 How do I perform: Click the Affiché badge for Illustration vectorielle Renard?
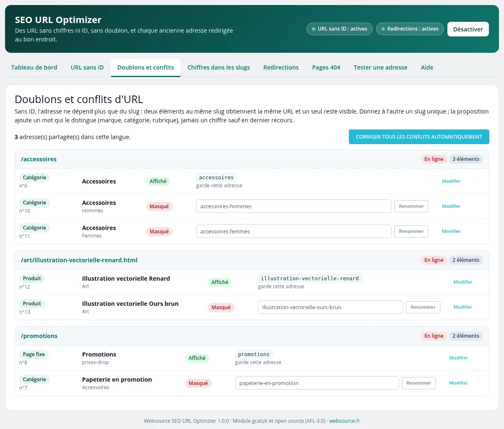coord(220,282)
